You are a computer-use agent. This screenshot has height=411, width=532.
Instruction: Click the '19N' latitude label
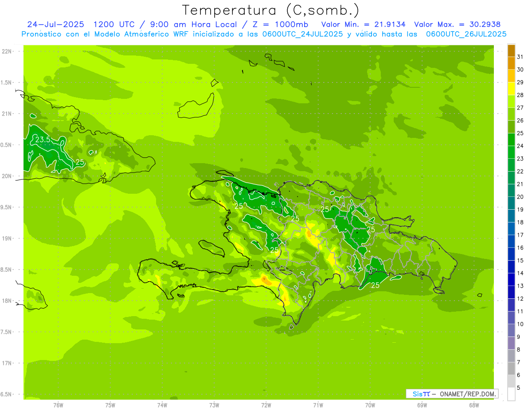point(7,238)
